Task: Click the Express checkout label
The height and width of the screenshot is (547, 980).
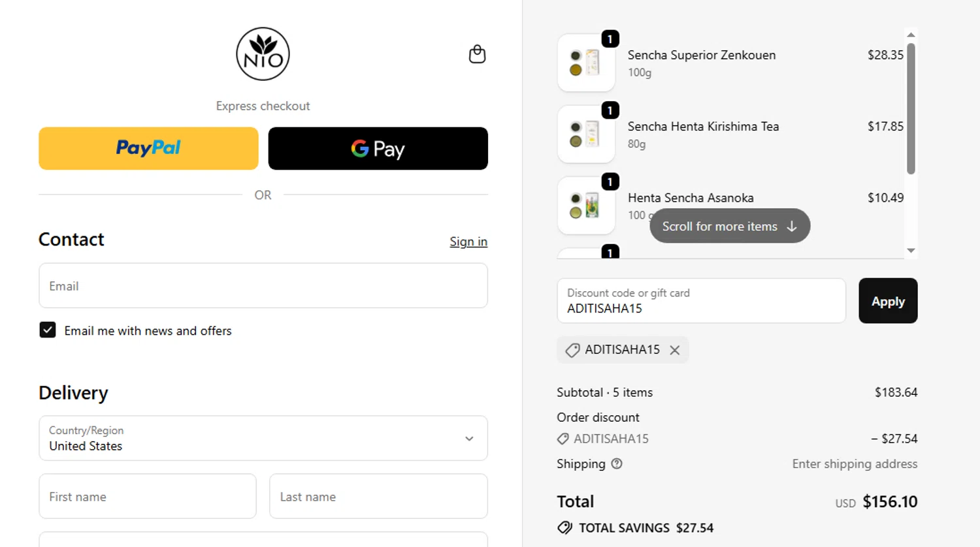Action: click(263, 106)
